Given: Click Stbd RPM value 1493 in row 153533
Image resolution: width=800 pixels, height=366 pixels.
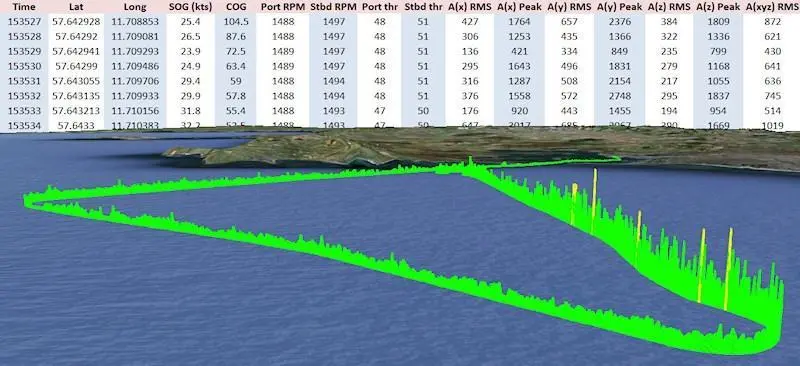Looking at the screenshot, I should pos(334,111).
